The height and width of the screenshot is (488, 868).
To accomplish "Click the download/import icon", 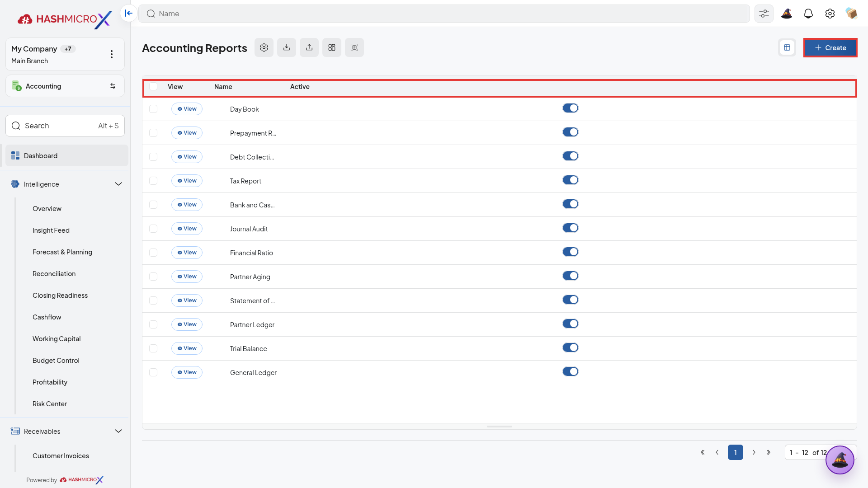I will [x=287, y=47].
